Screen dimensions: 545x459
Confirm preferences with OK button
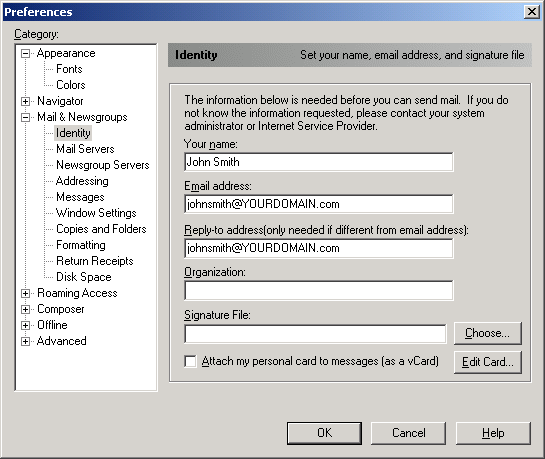click(x=324, y=433)
